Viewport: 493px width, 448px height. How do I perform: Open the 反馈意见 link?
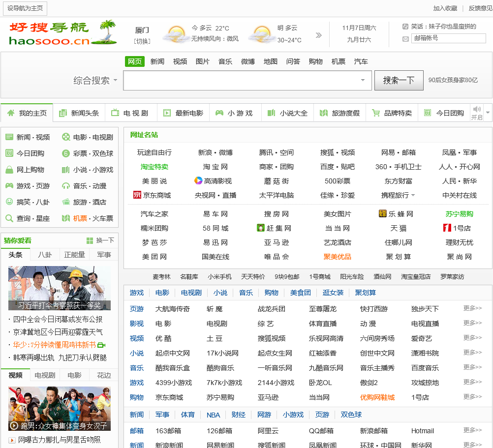pyautogui.click(x=480, y=8)
